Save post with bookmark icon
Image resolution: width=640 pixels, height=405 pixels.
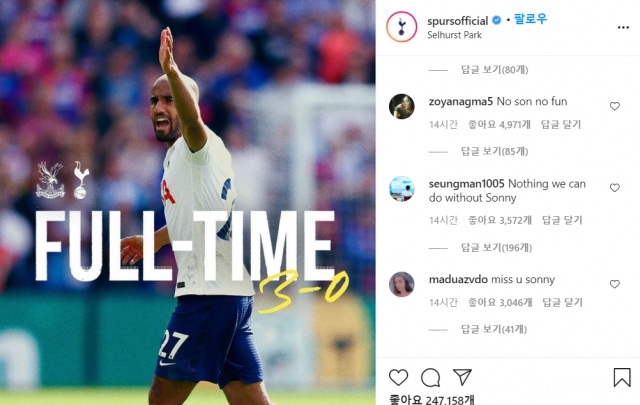point(622,377)
